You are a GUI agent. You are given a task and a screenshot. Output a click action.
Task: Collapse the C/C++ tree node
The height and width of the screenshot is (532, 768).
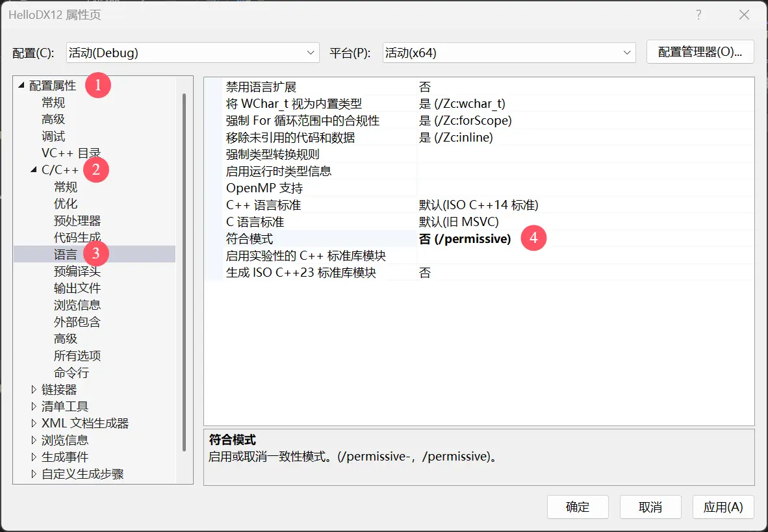click(x=34, y=170)
